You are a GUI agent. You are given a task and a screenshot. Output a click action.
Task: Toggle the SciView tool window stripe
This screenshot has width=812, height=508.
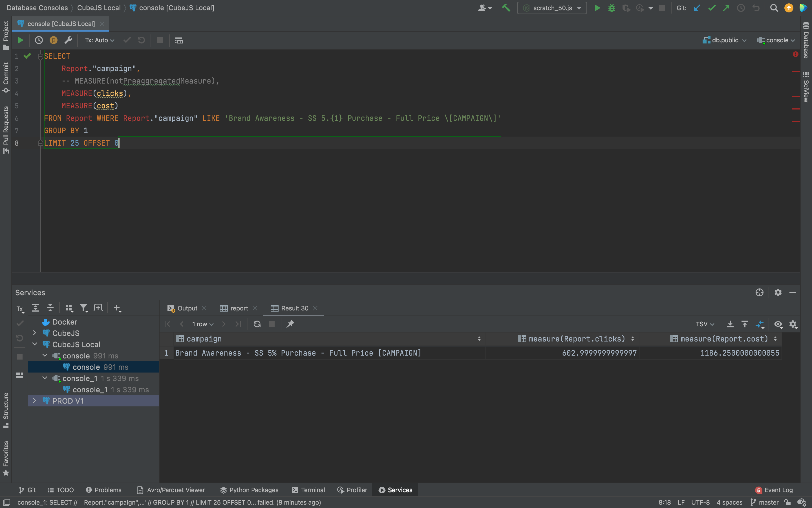click(806, 87)
